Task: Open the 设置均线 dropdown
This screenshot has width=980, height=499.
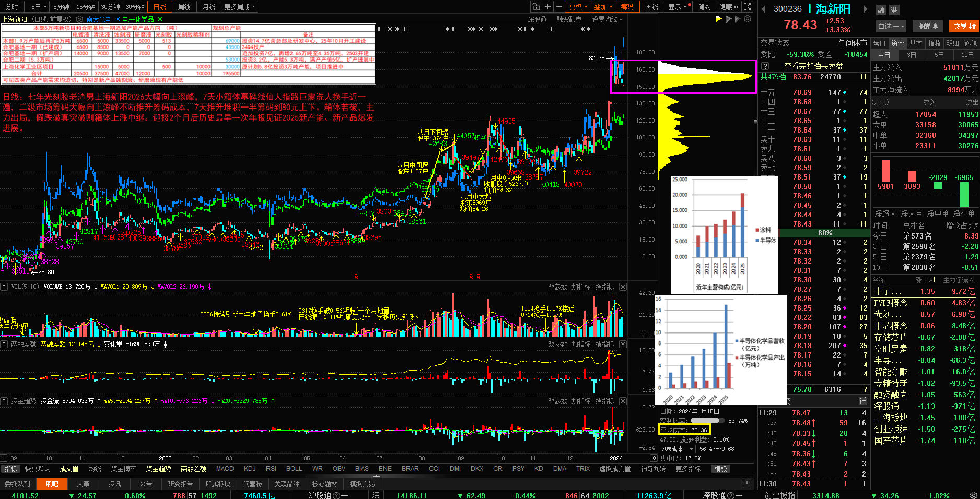Action: click(607, 19)
